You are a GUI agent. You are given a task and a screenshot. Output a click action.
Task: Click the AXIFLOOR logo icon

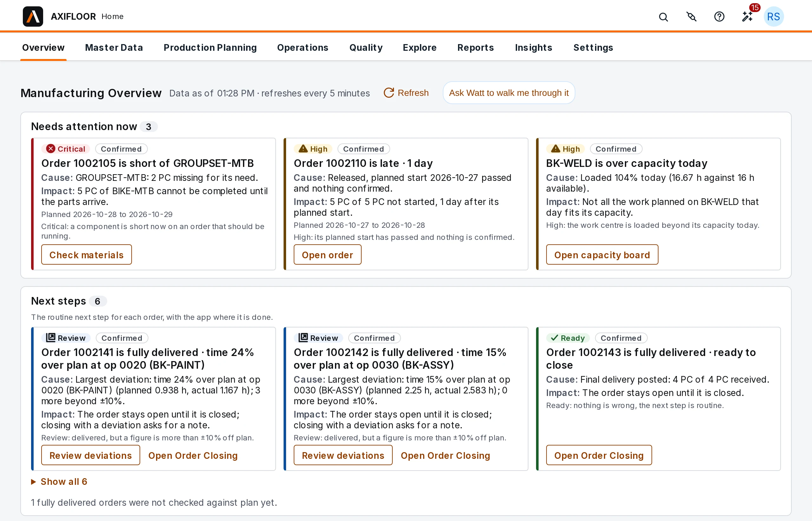33,16
